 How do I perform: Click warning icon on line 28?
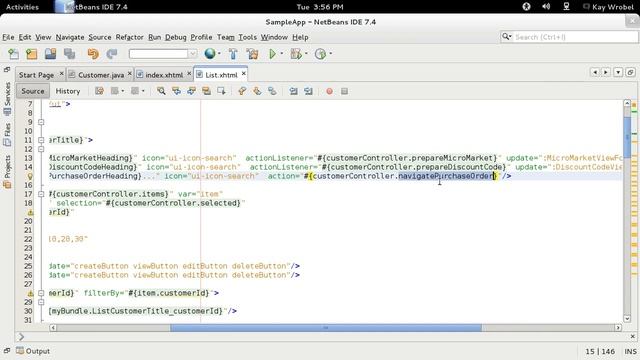pyautogui.click(x=30, y=293)
